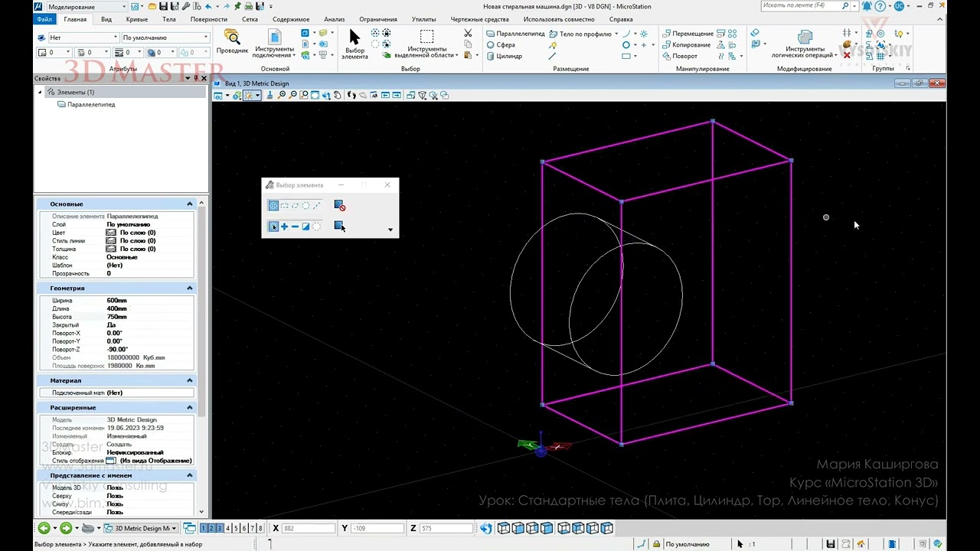Screen dimensions: 980x551
Task: Activate the Выбор элемента arrow tool
Action: 354,44
